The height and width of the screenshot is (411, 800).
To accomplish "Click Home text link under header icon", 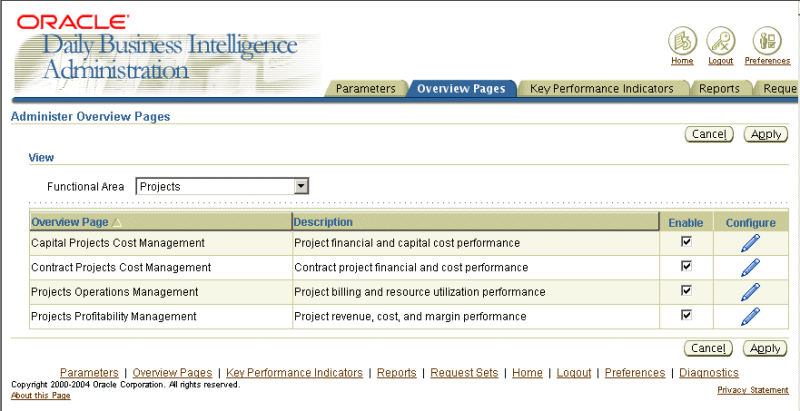I will point(682,61).
